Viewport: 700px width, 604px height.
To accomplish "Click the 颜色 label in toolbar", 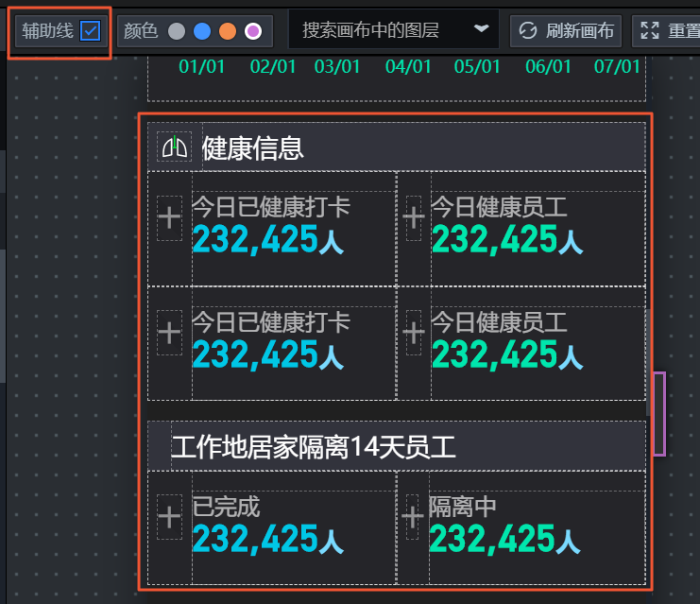I will click(141, 31).
